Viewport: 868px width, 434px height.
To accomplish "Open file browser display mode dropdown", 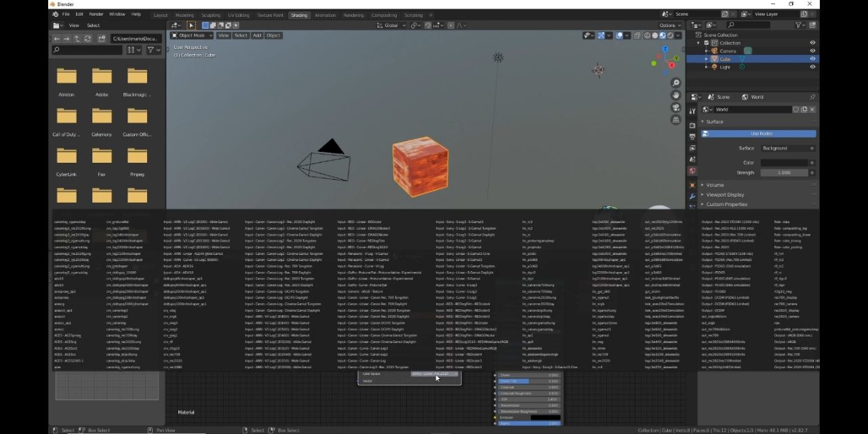I will [x=134, y=50].
